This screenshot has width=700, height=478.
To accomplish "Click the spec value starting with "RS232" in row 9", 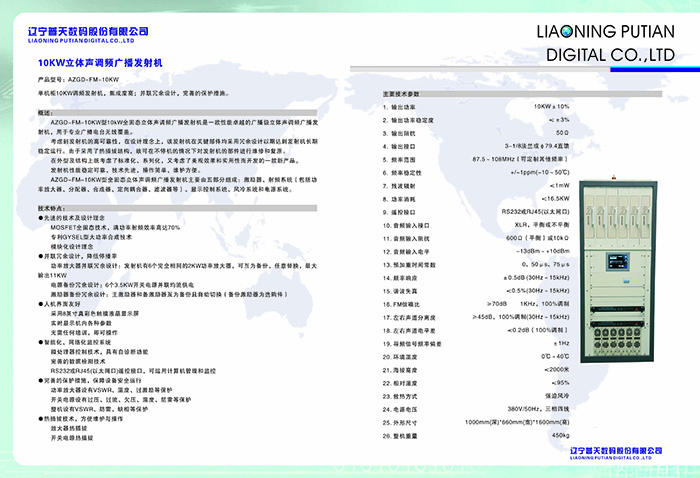I will click(x=536, y=212).
